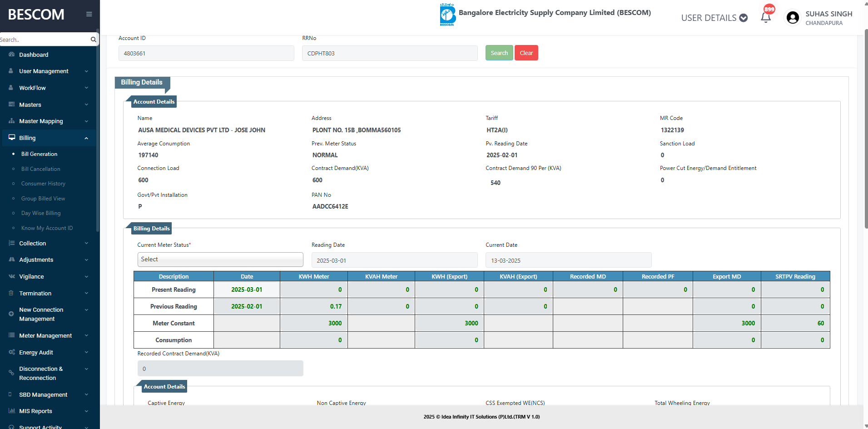The width and height of the screenshot is (868, 429).
Task: Open Consumer History submenu item
Action: tap(43, 184)
